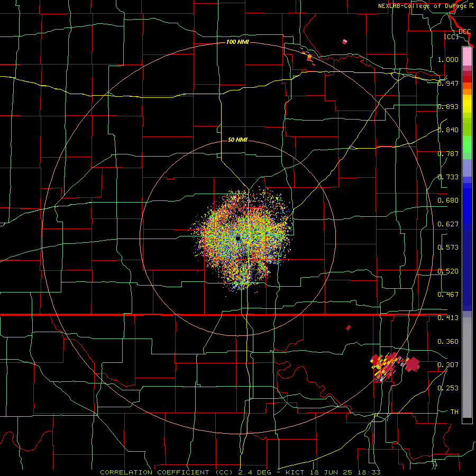Click the 0.573 scale value
476x476 pixels.
[448, 248]
